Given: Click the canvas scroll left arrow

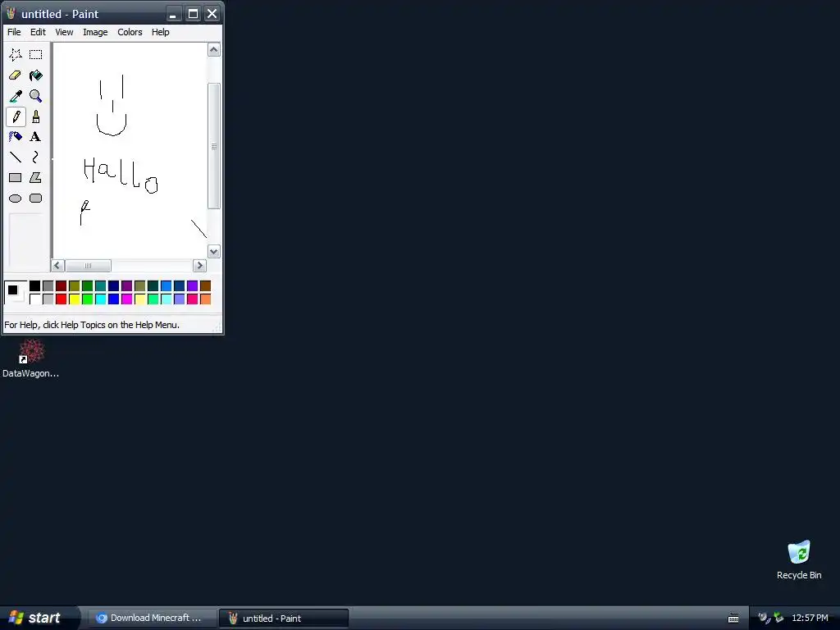Looking at the screenshot, I should pos(58,266).
